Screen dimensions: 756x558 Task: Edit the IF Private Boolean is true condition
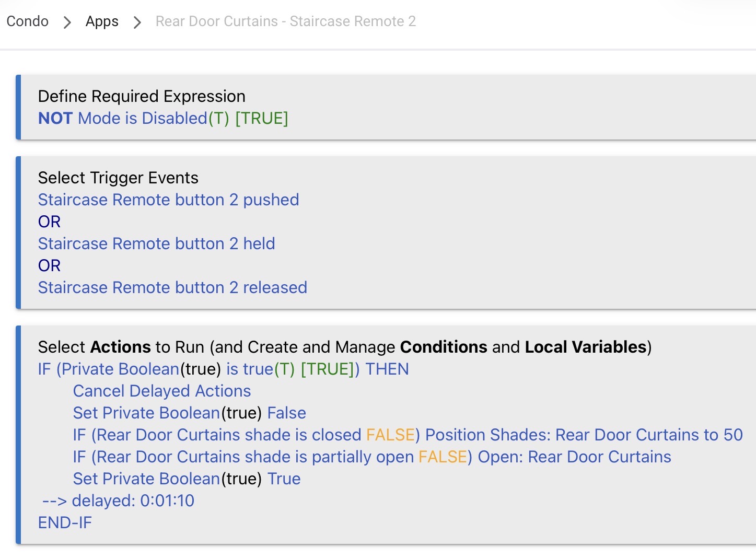click(223, 369)
